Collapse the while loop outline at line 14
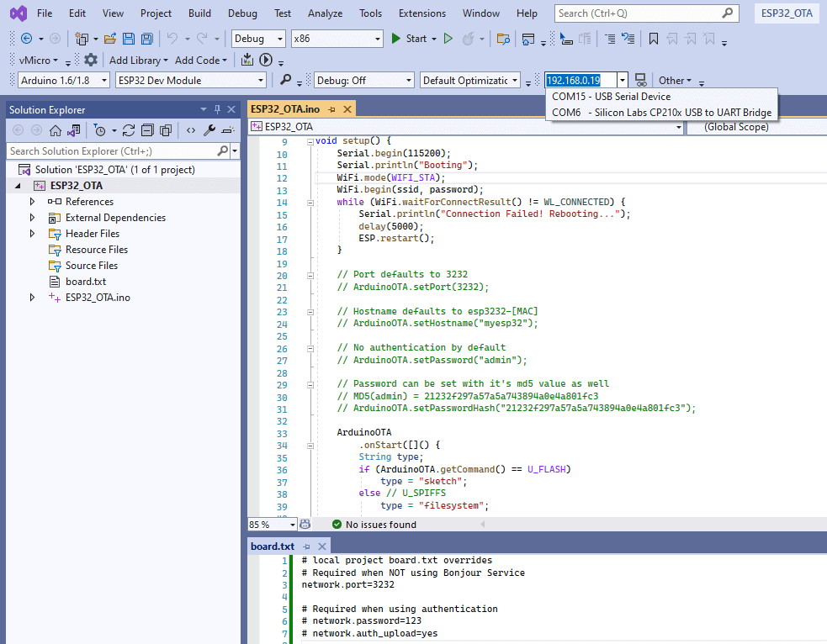This screenshot has width=827, height=644. click(x=310, y=203)
